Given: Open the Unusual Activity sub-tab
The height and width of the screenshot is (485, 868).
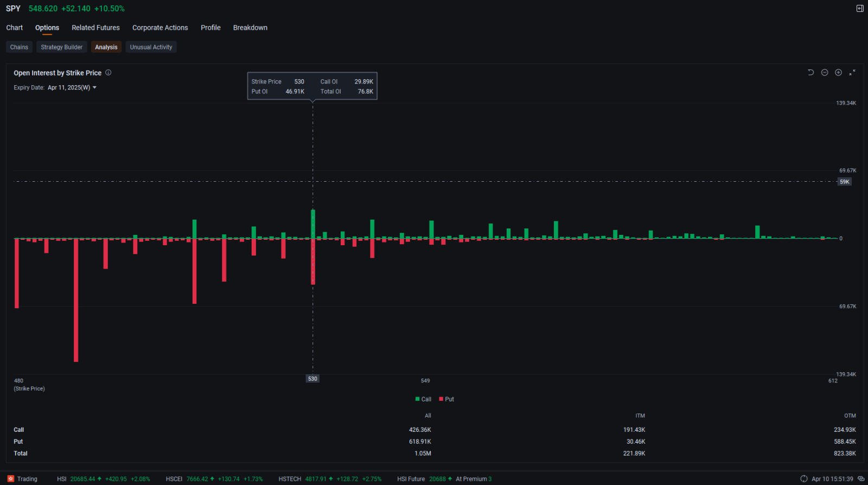Looking at the screenshot, I should [x=151, y=47].
